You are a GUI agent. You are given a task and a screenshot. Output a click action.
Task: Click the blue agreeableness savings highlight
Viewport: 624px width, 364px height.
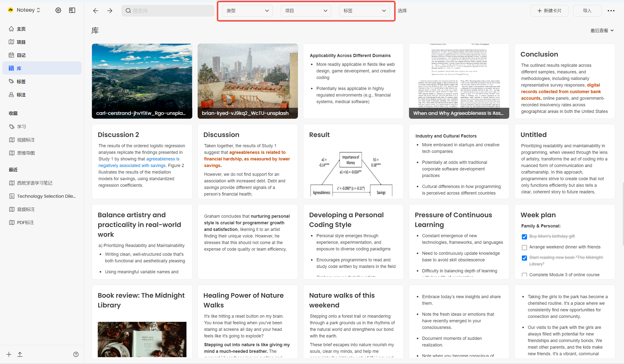point(139,162)
